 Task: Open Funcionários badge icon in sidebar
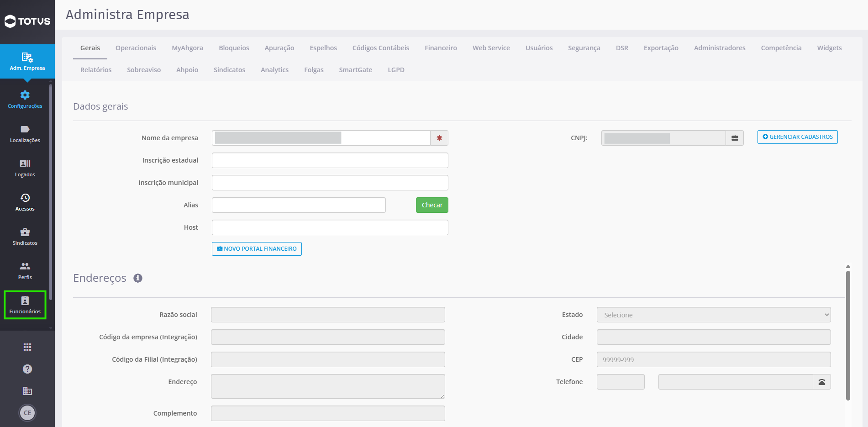click(x=25, y=300)
